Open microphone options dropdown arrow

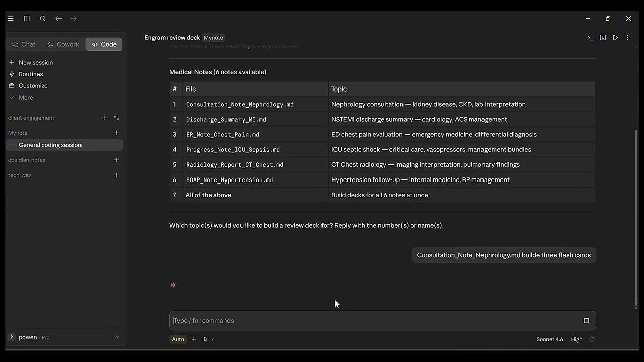(213, 339)
